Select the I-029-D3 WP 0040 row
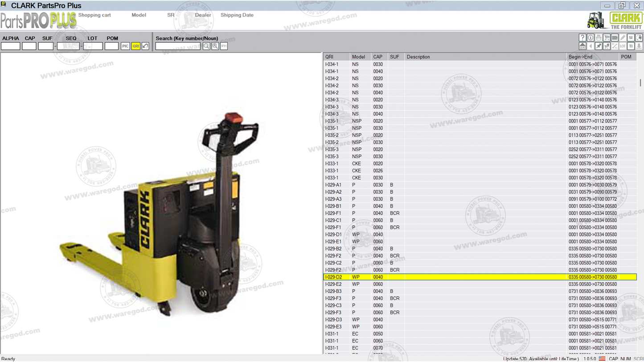The height and width of the screenshot is (362, 644). (x=480, y=320)
